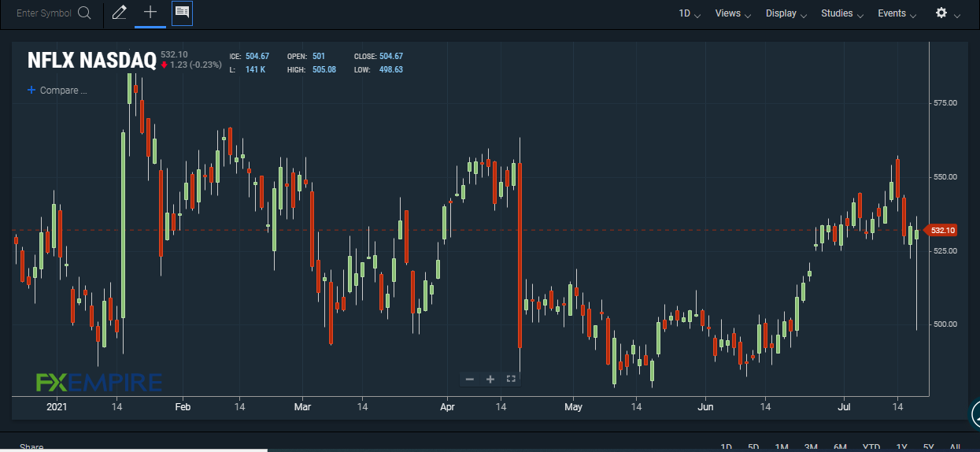
Task: Click the price change 1.23 (-0.23%) text
Action: [195, 65]
